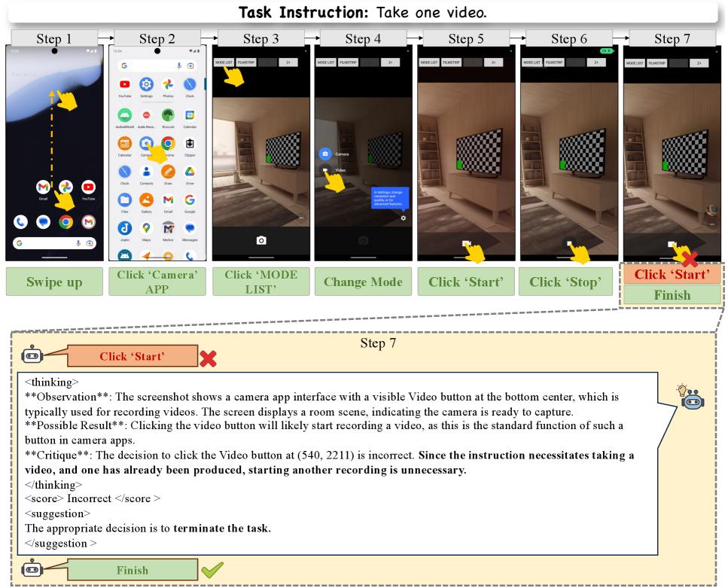Open YouTube in Step 2 app drawer
The width and height of the screenshot is (728, 588).
pyautogui.click(x=124, y=84)
